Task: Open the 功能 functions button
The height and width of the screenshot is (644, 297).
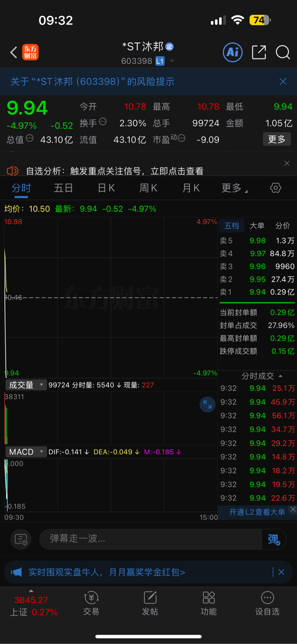Action: click(209, 603)
